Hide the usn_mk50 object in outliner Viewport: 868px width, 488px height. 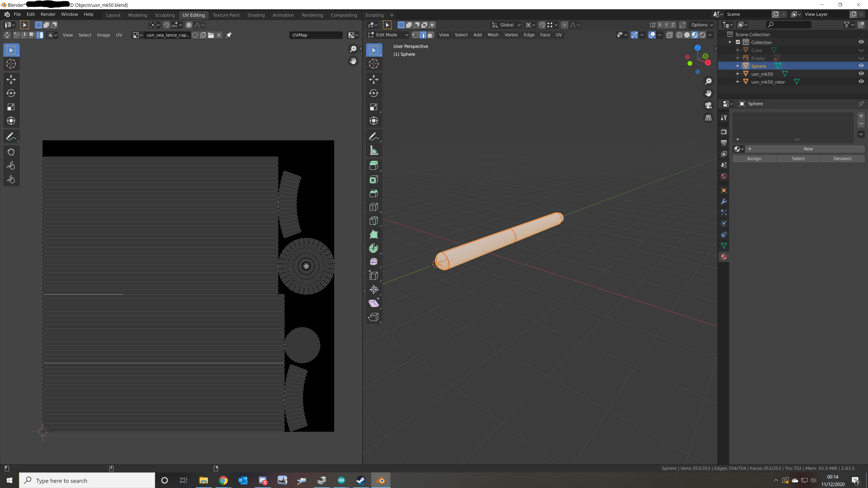pyautogui.click(x=861, y=74)
